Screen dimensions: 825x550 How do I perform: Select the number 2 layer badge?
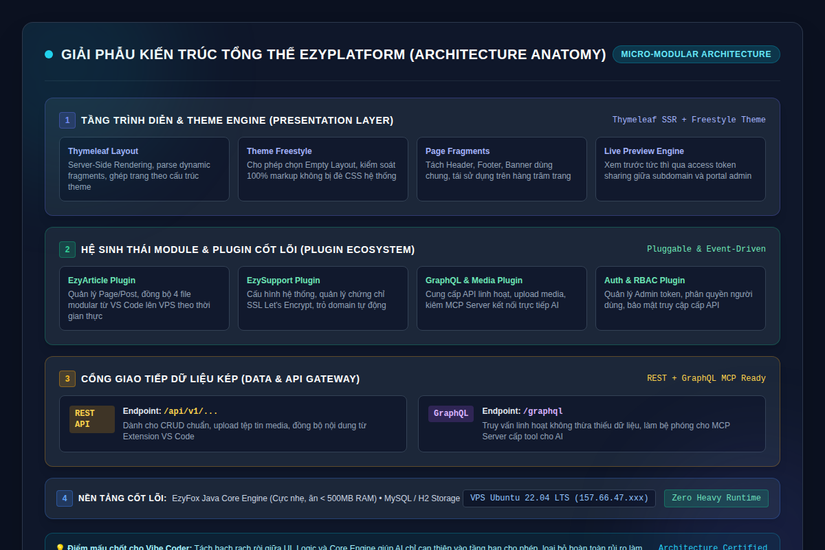(x=67, y=249)
